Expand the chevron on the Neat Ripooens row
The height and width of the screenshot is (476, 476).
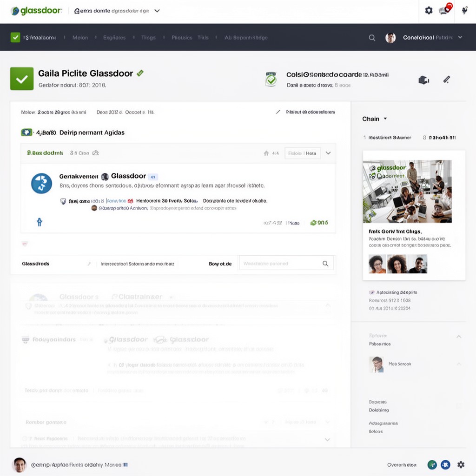pyautogui.click(x=327, y=440)
